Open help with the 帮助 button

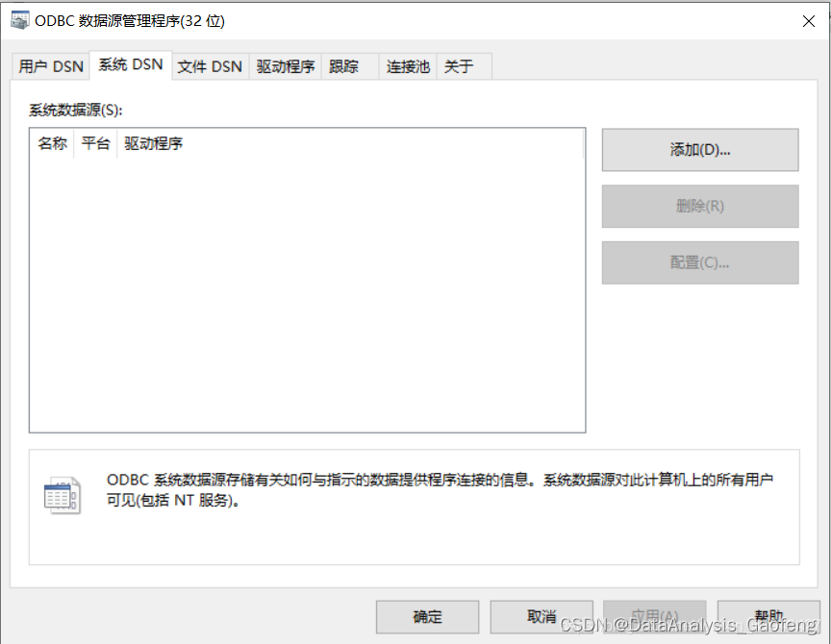point(769,617)
